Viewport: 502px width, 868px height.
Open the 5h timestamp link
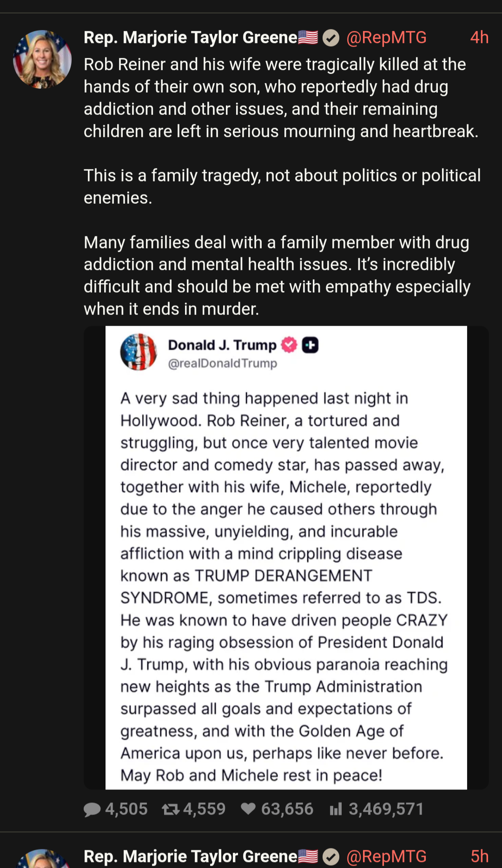[x=479, y=856]
